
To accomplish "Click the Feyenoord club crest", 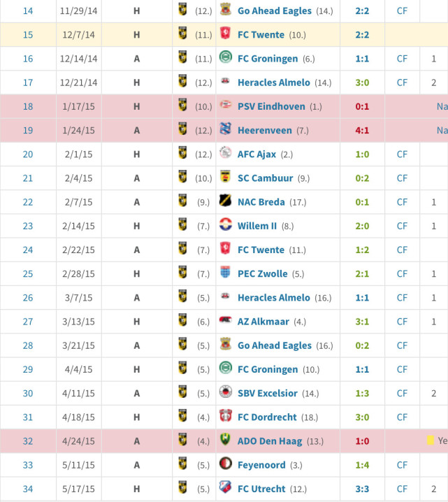I will pyautogui.click(x=225, y=465).
